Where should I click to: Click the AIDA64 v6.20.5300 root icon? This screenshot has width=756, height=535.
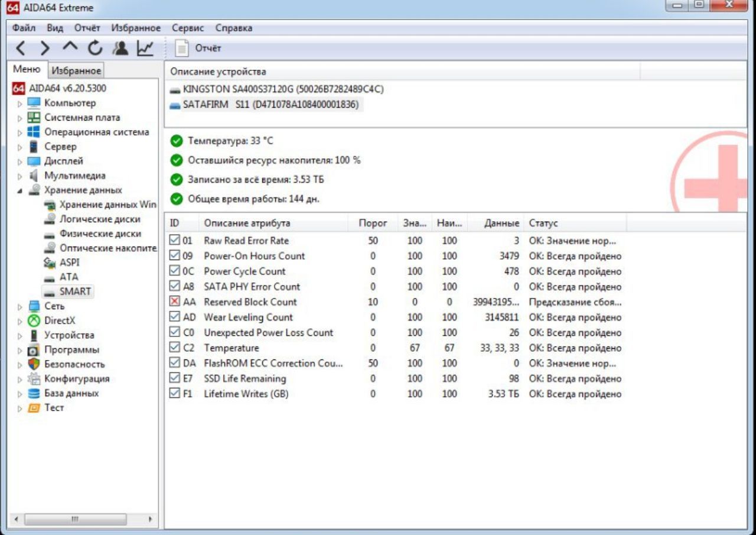coord(18,89)
